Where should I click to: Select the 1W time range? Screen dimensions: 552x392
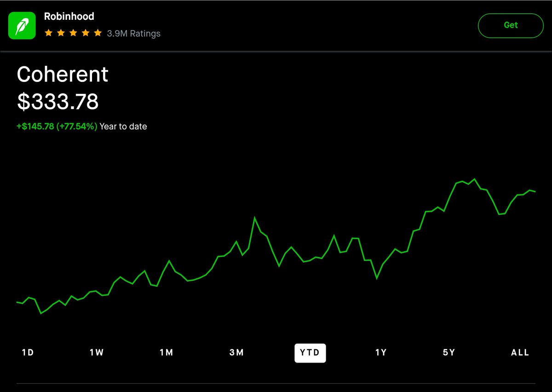tap(97, 353)
